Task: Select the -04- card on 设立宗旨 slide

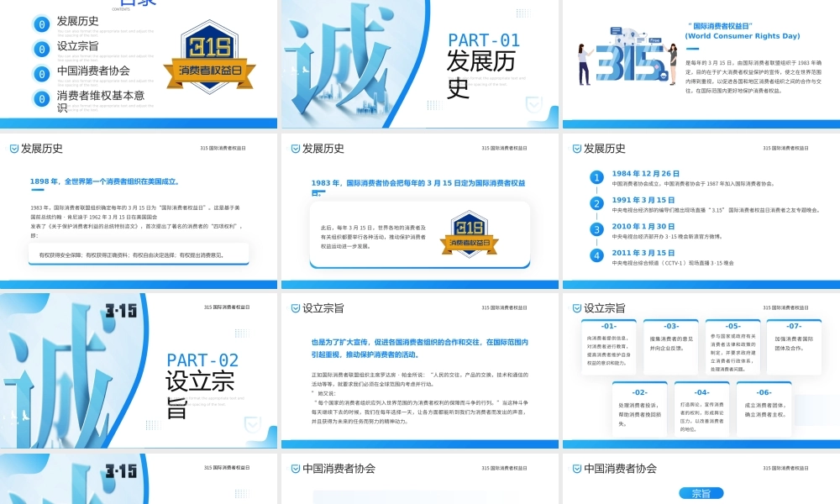Action: point(701,410)
